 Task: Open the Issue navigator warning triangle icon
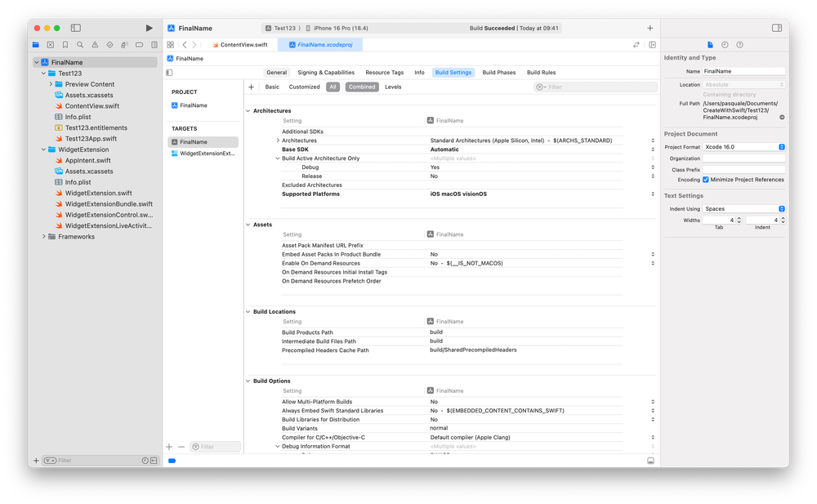point(95,45)
